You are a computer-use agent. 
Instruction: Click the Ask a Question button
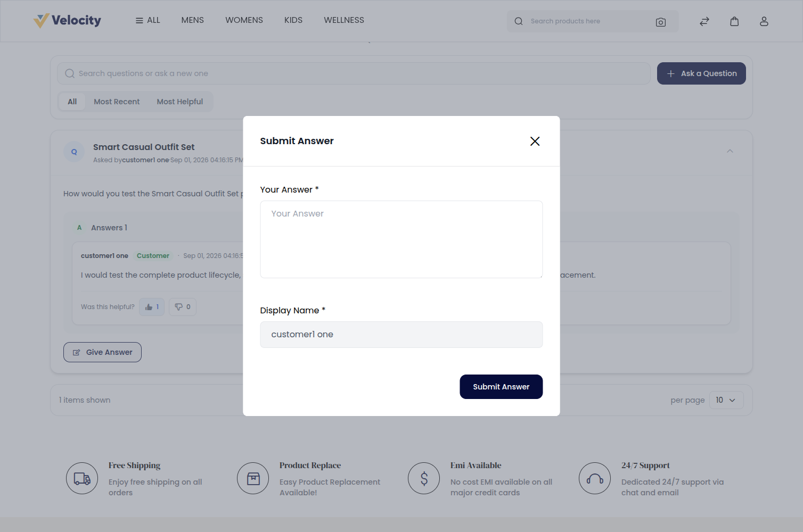(x=701, y=73)
